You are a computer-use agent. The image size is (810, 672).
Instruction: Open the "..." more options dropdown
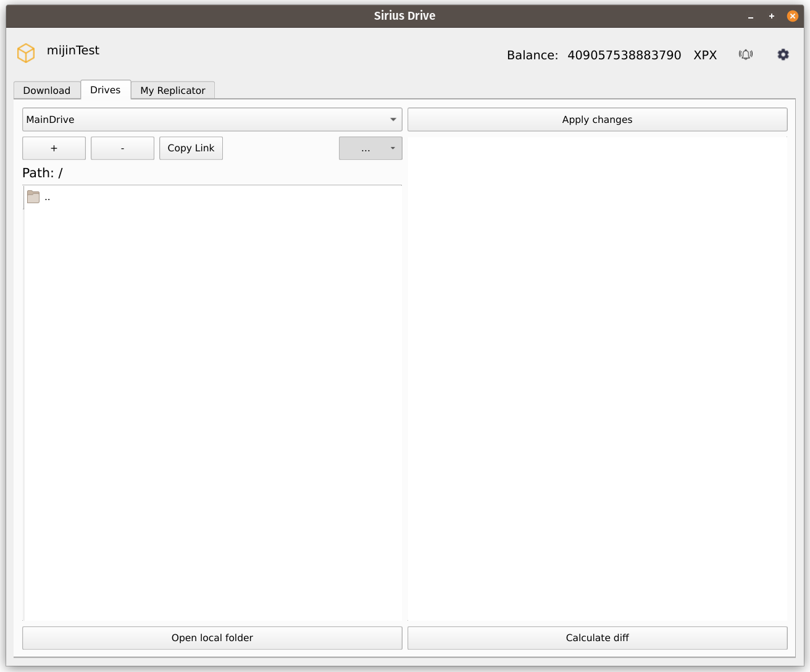pyautogui.click(x=370, y=148)
